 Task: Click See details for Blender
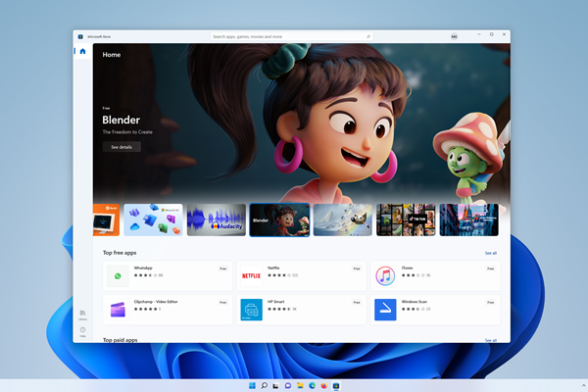[x=122, y=147]
